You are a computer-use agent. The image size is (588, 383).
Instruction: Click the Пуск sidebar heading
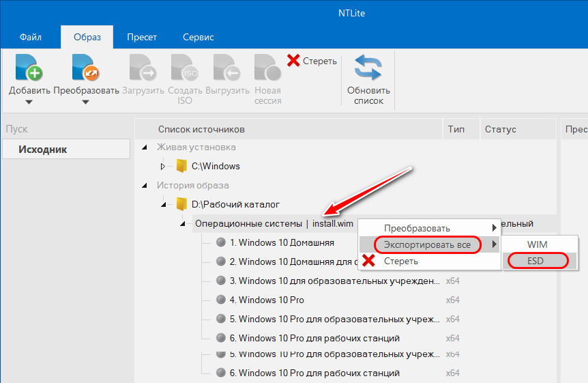pyautogui.click(x=16, y=129)
